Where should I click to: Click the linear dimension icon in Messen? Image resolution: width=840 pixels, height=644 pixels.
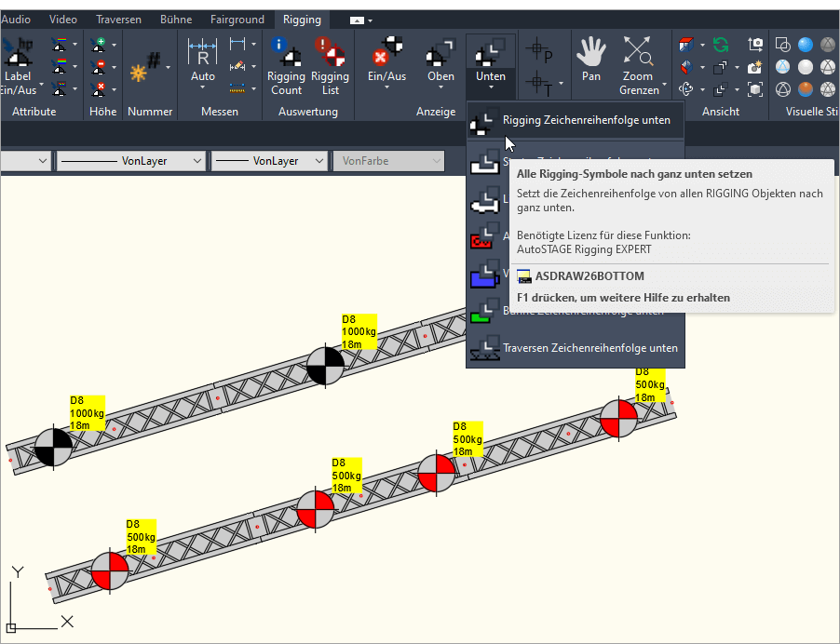[237, 44]
